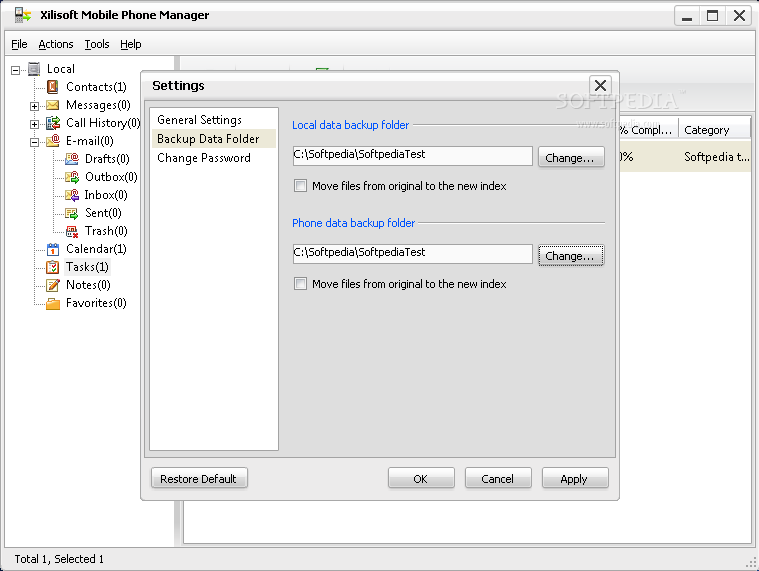Click the Contacts address book icon

click(x=52, y=87)
